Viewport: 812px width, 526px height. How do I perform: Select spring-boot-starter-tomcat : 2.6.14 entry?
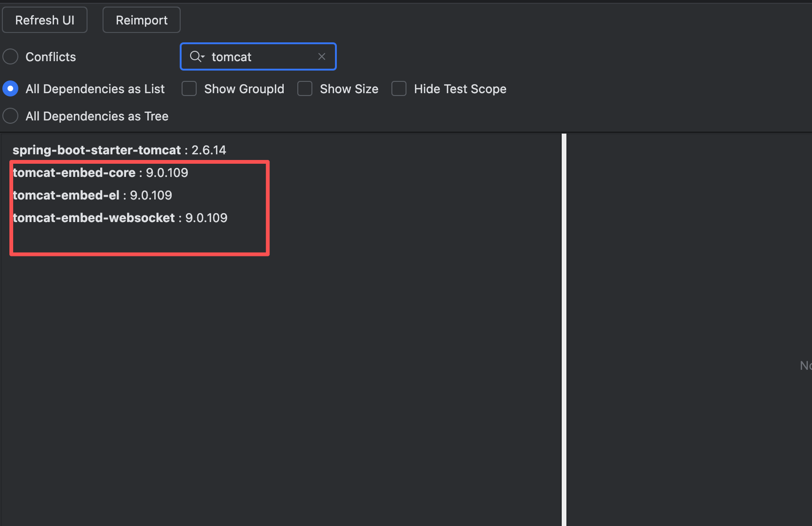click(x=119, y=150)
